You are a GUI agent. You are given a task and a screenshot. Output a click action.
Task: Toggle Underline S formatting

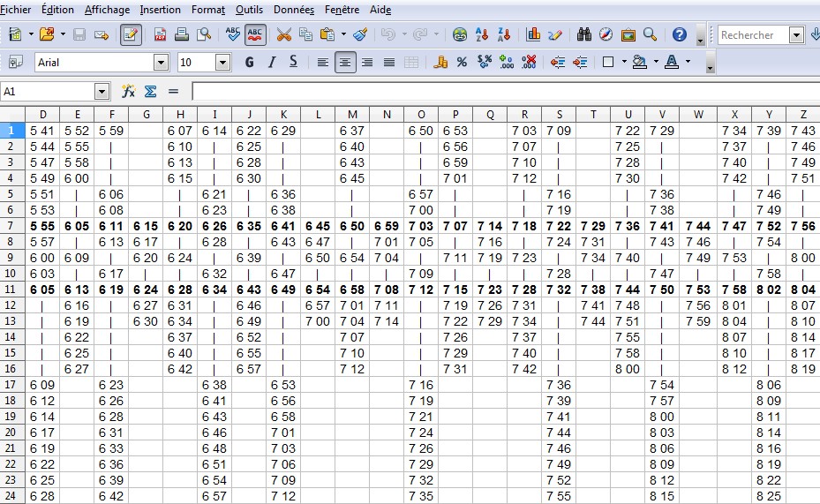click(293, 63)
